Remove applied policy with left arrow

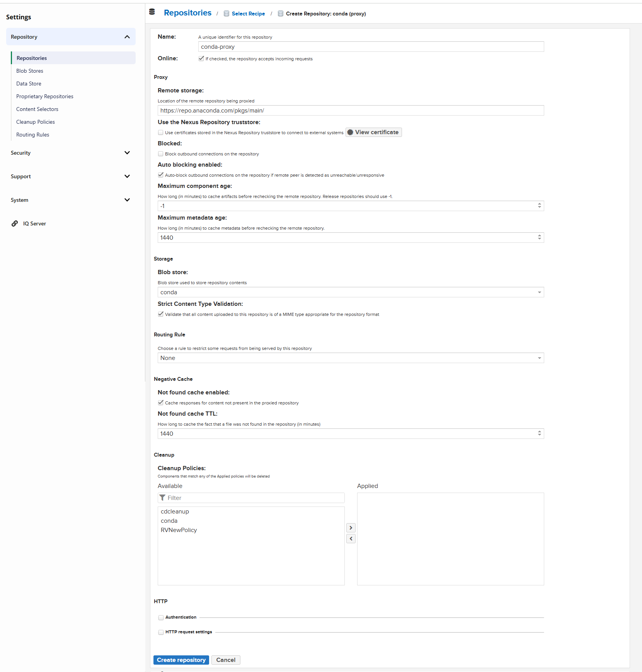click(x=351, y=539)
